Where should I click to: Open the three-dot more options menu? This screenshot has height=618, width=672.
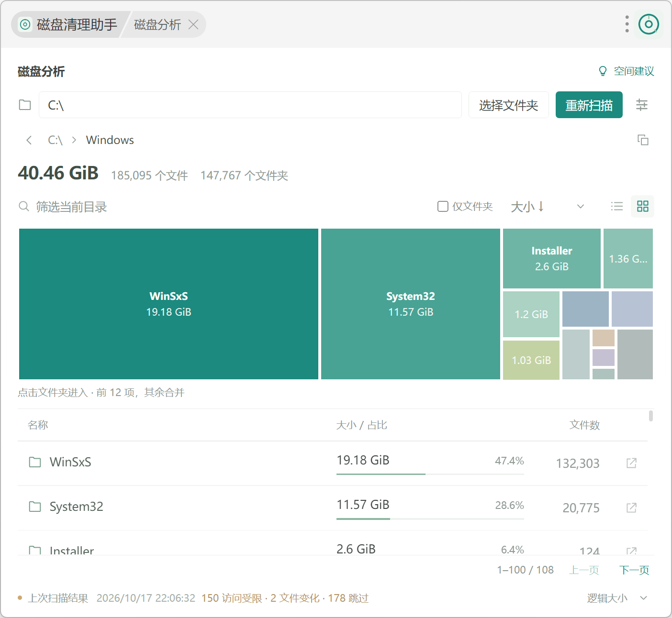point(627,24)
